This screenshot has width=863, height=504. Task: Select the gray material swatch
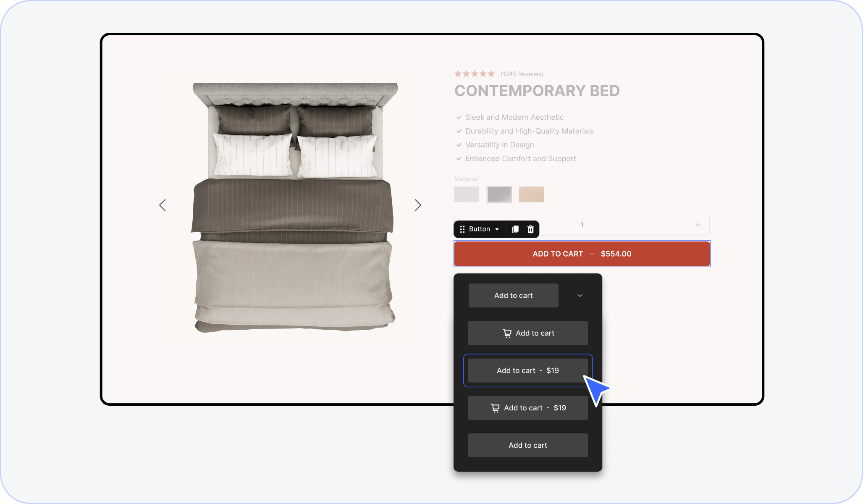pyautogui.click(x=499, y=194)
